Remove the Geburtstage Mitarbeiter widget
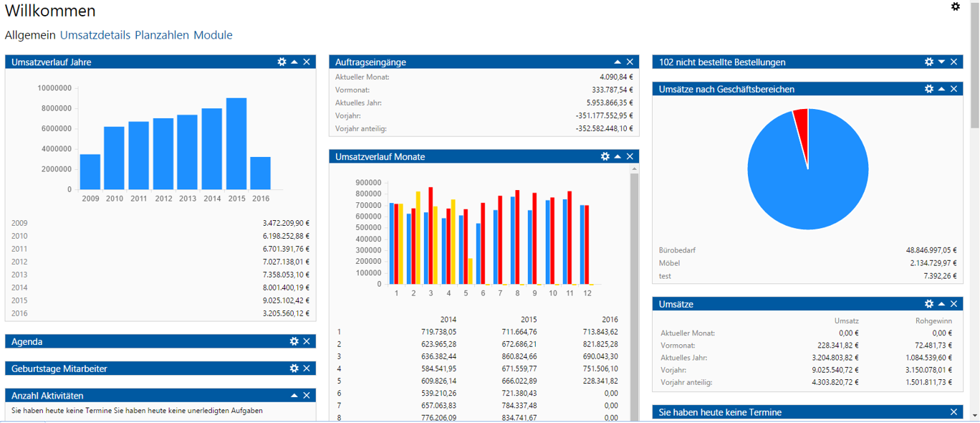The image size is (980, 423). click(307, 369)
